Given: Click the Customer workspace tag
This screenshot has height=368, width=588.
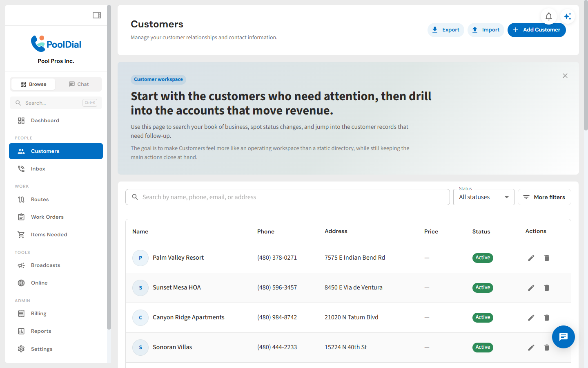Looking at the screenshot, I should tap(158, 79).
